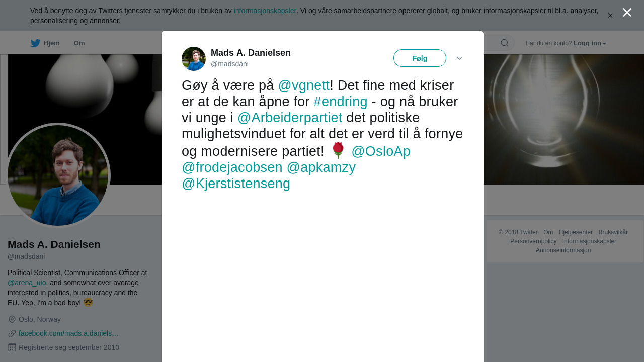Click the calendar icon beside registration date
Viewport: 644px width, 362px height.
[x=12, y=347]
